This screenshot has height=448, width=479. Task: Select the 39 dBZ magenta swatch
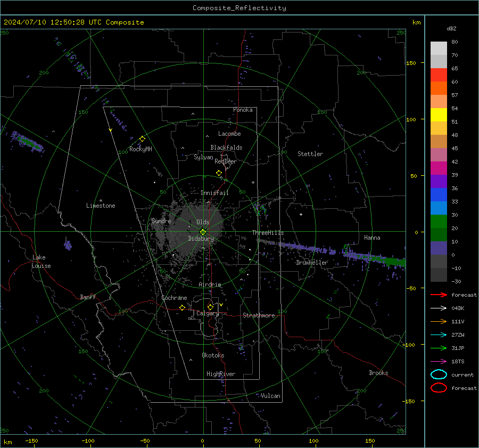coord(439,168)
